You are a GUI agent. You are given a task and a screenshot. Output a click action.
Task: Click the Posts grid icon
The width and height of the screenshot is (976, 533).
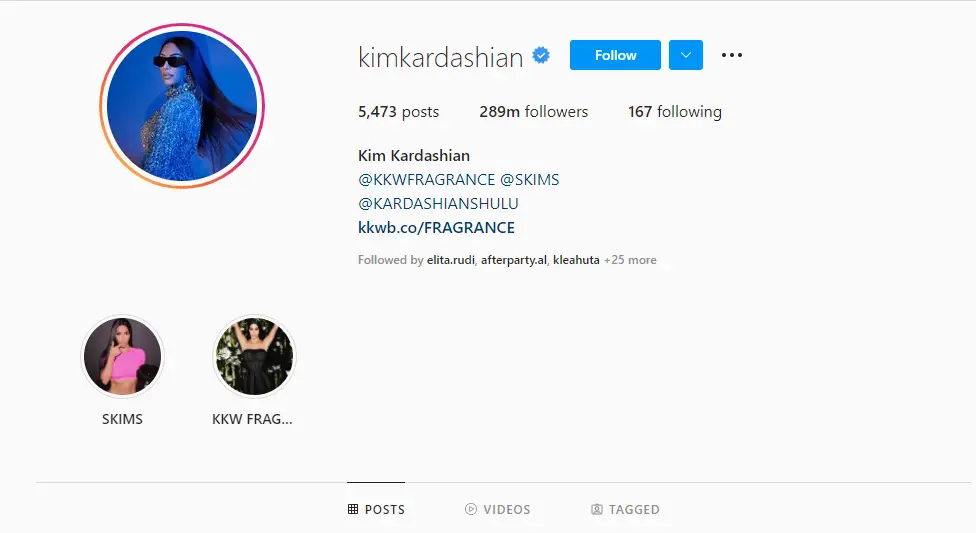click(353, 509)
